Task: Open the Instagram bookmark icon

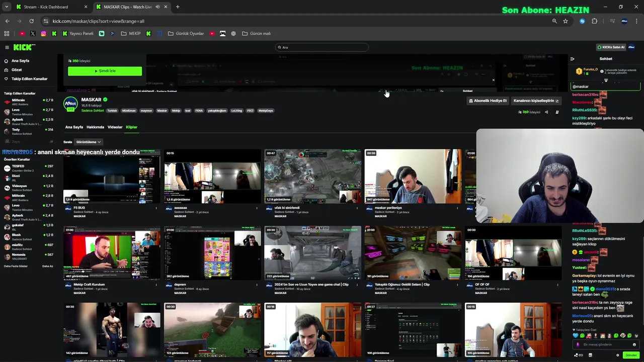Action: (43, 34)
